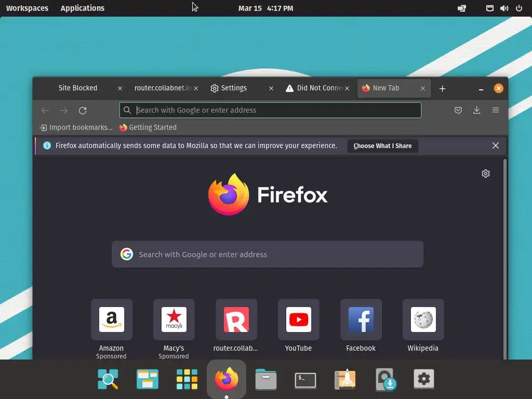532x399 pixels.
Task: Open Files manager from dock
Action: 265,379
